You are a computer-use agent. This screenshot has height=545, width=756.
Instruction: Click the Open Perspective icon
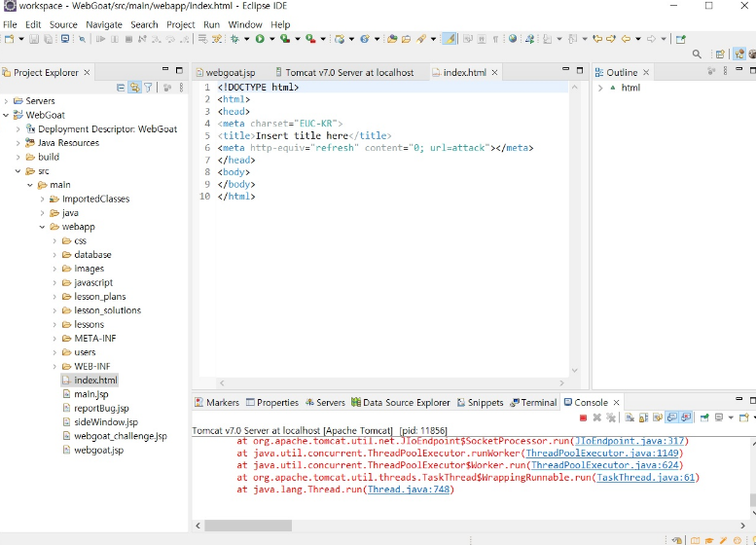720,54
